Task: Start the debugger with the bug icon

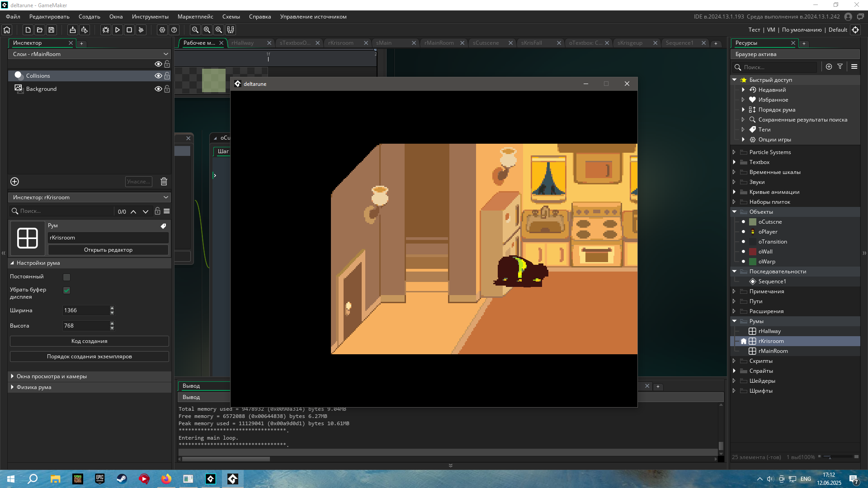Action: [106, 30]
